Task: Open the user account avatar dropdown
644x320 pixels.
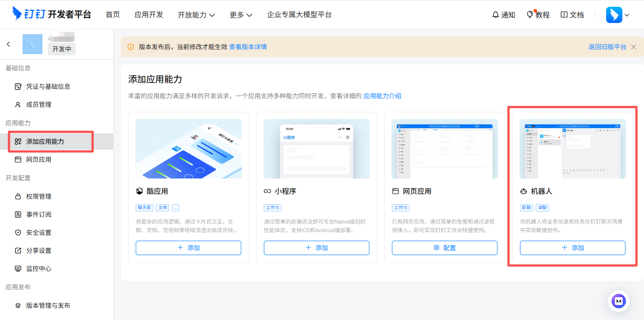Action: point(617,15)
